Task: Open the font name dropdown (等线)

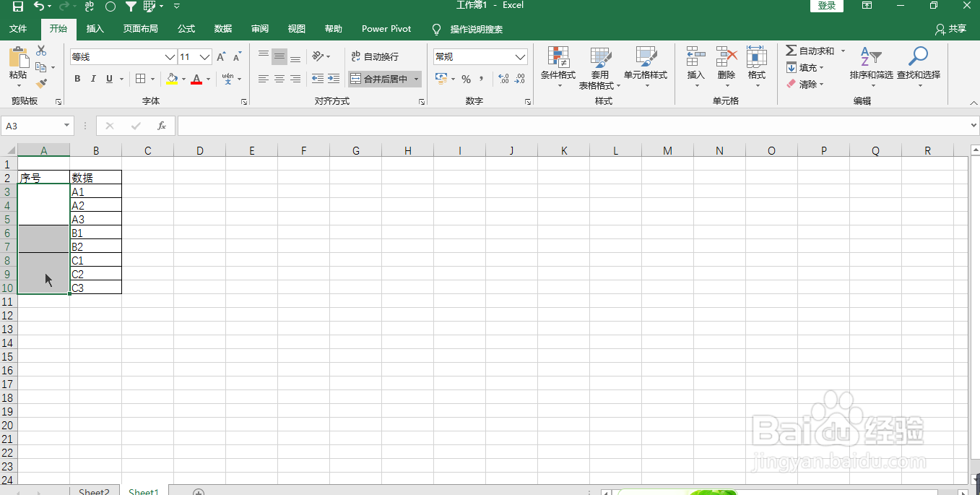Action: click(170, 56)
